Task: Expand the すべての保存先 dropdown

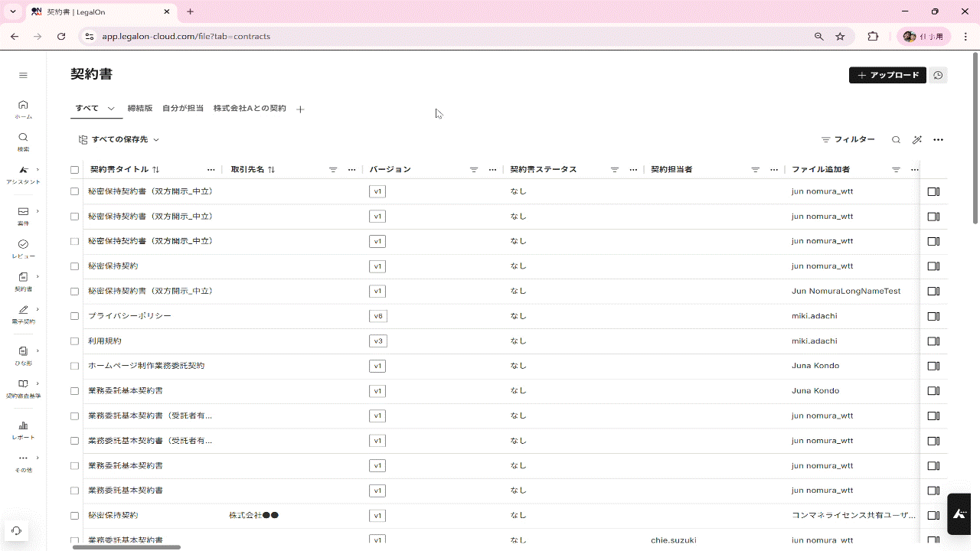Action: [119, 140]
